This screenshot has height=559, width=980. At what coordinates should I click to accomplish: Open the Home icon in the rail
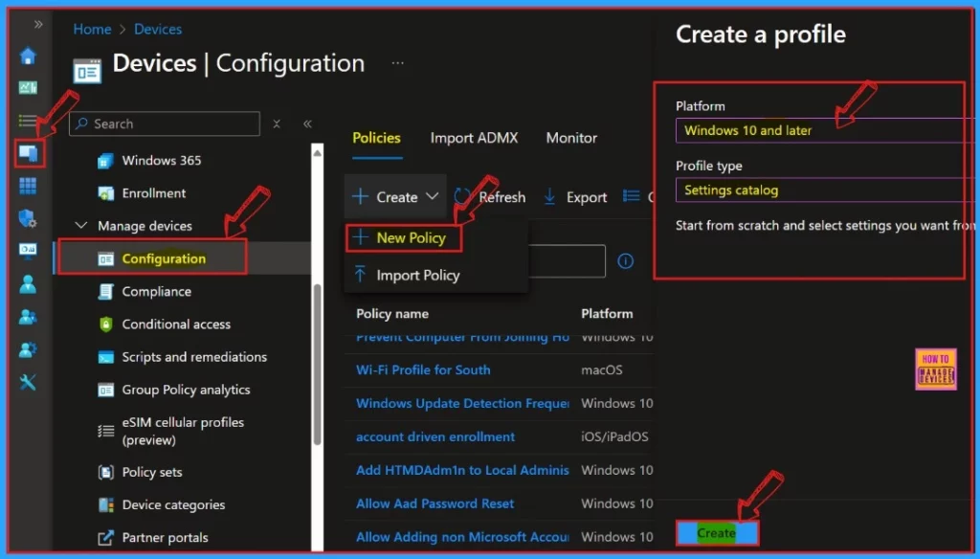28,56
